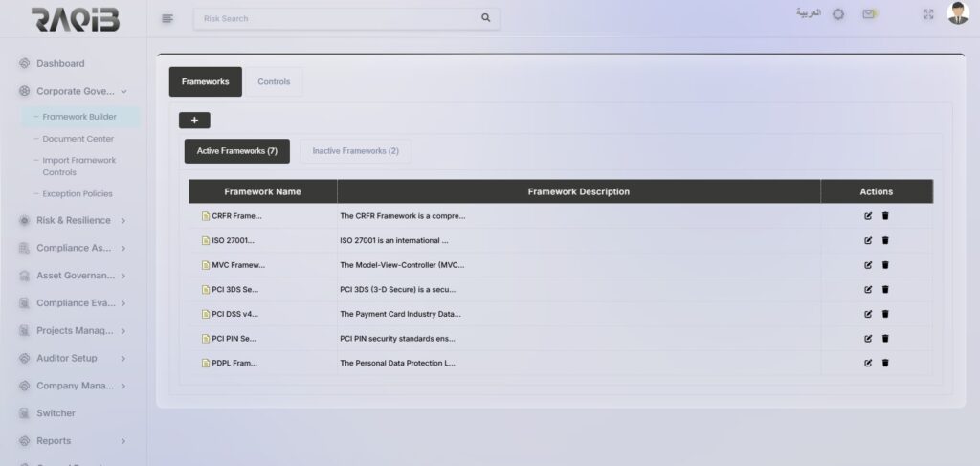Click the settings gear icon in header
Screen dimensions: 980x466
(838, 14)
